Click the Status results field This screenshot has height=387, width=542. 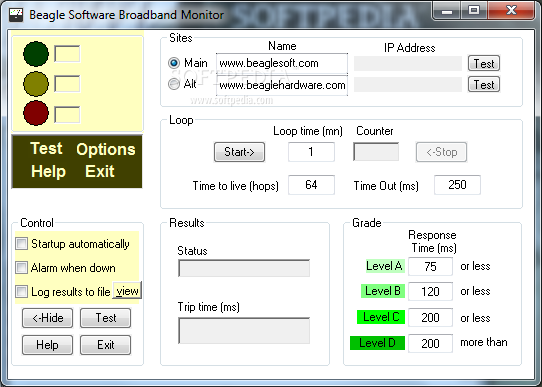tap(244, 268)
